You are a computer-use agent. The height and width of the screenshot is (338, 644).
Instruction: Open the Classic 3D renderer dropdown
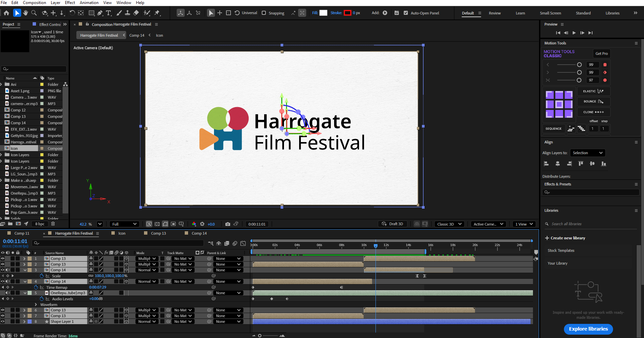pos(449,224)
